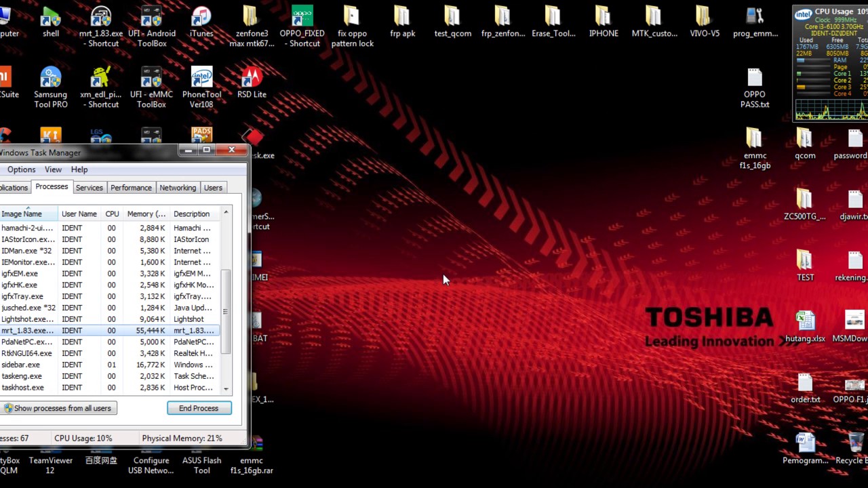868x488 pixels.
Task: Open order.txt file icon
Action: click(x=805, y=388)
